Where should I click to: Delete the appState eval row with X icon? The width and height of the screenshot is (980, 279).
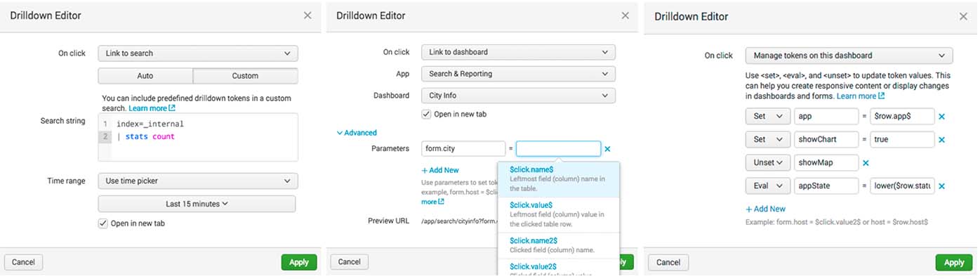942,186
